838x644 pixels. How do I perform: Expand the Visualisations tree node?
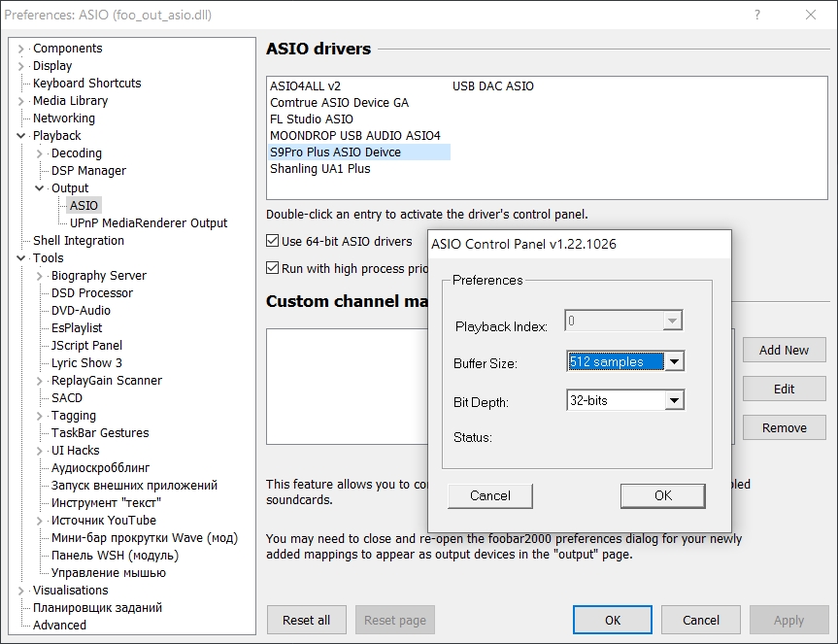(x=21, y=591)
